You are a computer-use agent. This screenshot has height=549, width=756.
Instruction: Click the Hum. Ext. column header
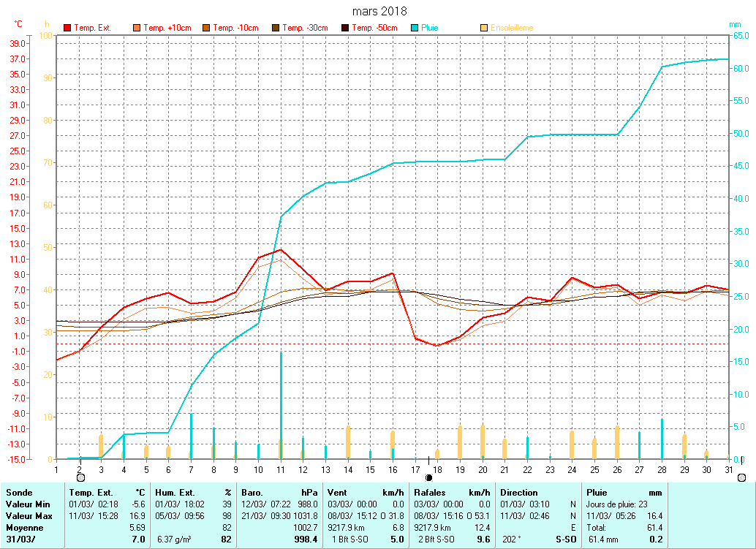pos(194,493)
